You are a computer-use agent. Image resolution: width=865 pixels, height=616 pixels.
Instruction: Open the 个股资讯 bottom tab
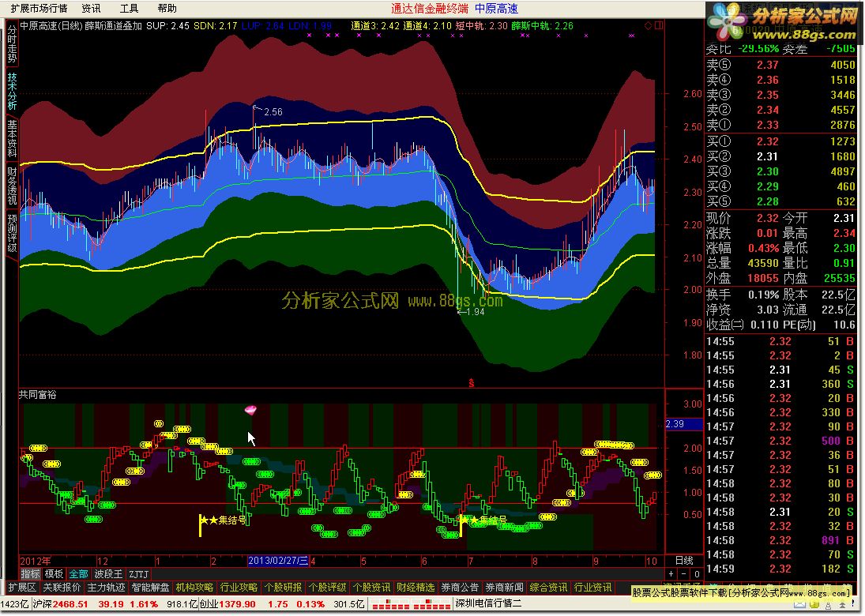(x=371, y=588)
